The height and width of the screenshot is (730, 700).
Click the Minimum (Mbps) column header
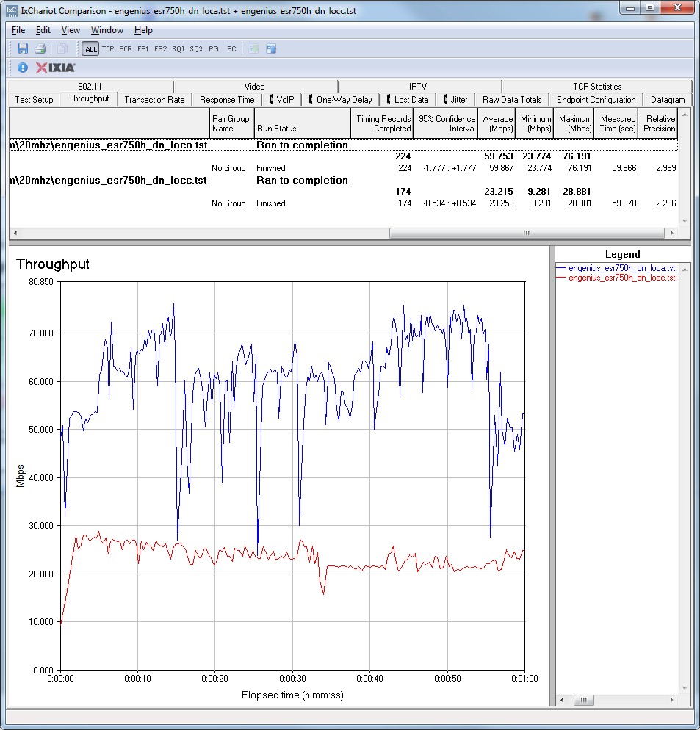click(535, 123)
